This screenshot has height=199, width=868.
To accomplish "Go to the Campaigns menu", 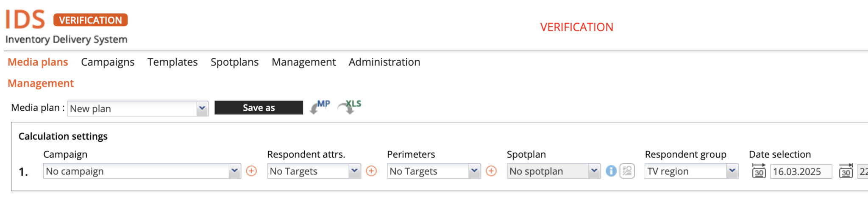I will click(x=108, y=62).
